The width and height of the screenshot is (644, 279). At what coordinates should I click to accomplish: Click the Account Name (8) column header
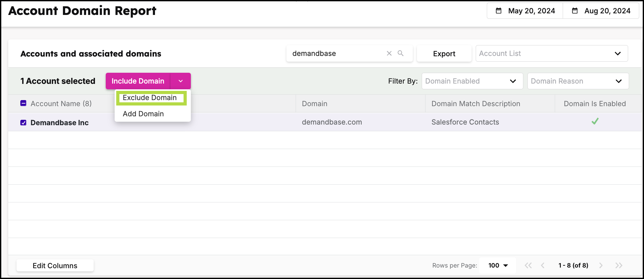click(61, 104)
